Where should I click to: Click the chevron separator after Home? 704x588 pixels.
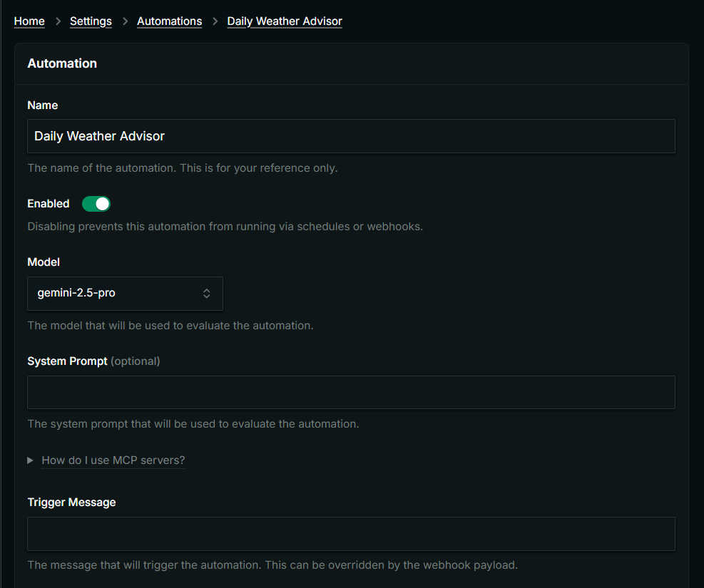[58, 21]
